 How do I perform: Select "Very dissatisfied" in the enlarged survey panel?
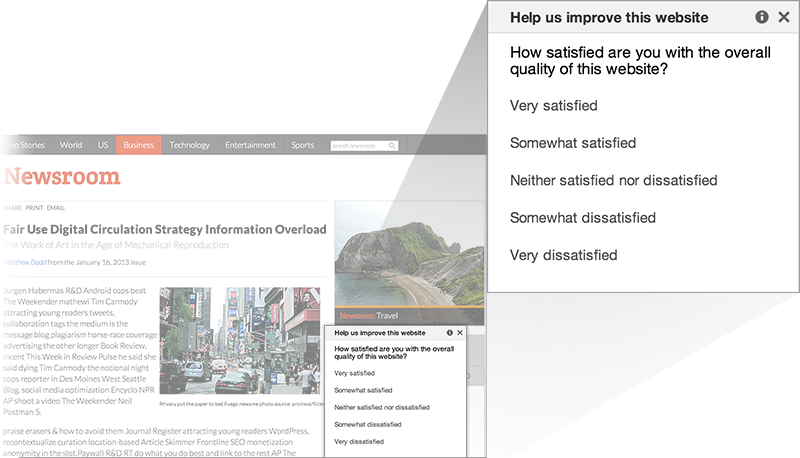[563, 255]
